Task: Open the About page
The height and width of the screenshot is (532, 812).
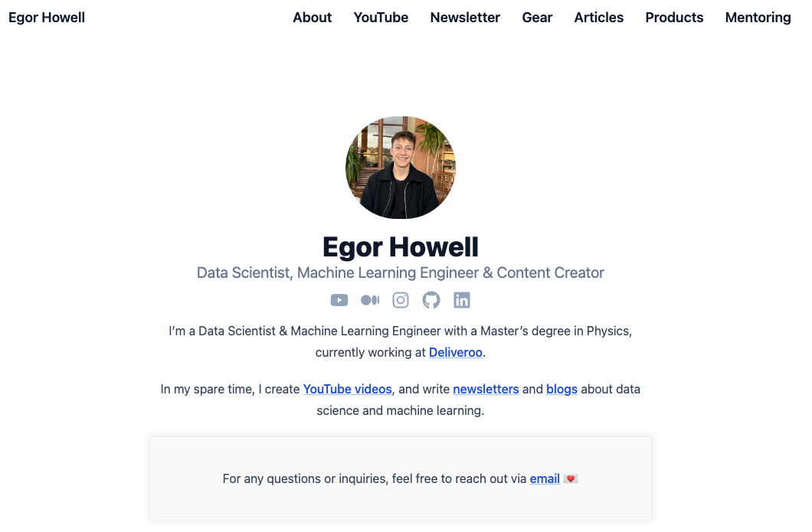Action: pyautogui.click(x=312, y=18)
